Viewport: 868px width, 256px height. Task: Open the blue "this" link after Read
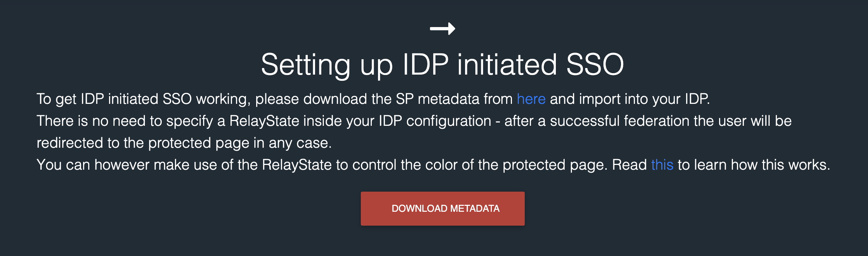coord(662,165)
